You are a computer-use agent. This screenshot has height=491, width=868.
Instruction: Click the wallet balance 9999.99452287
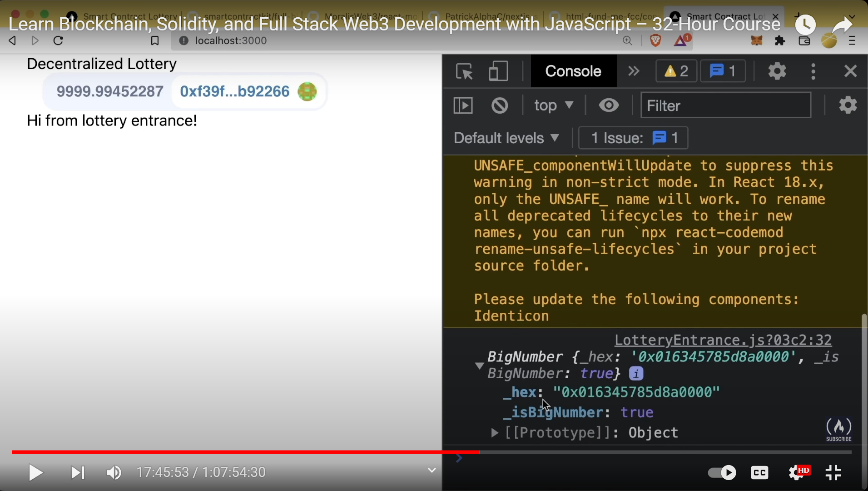pyautogui.click(x=110, y=91)
